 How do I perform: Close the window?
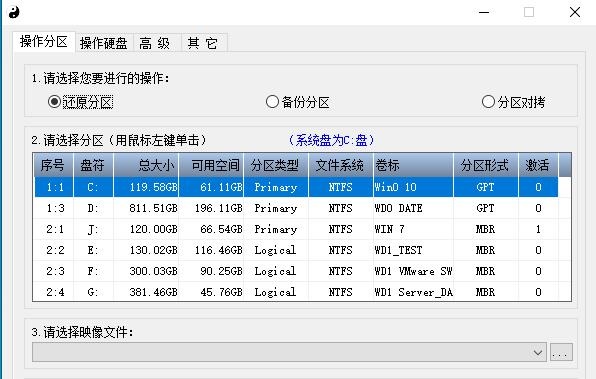[575, 12]
